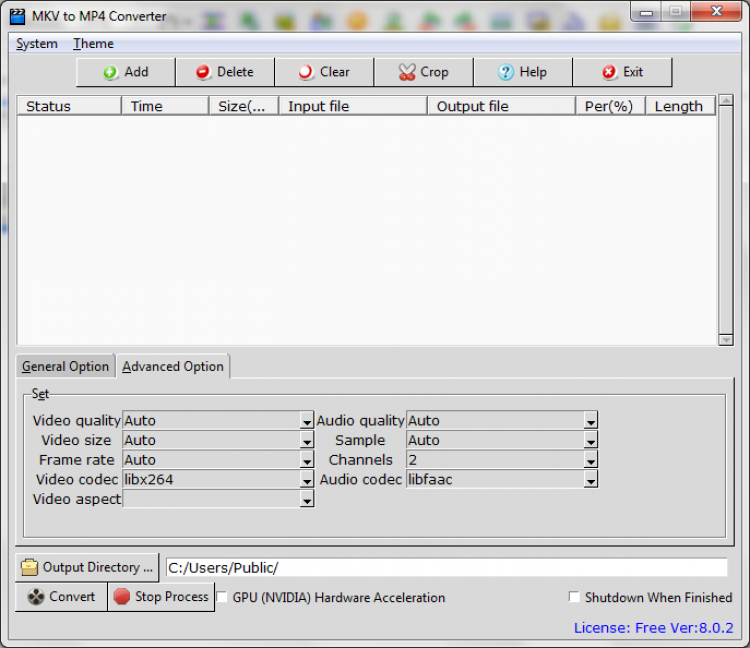Click the Length column header

[x=681, y=106]
